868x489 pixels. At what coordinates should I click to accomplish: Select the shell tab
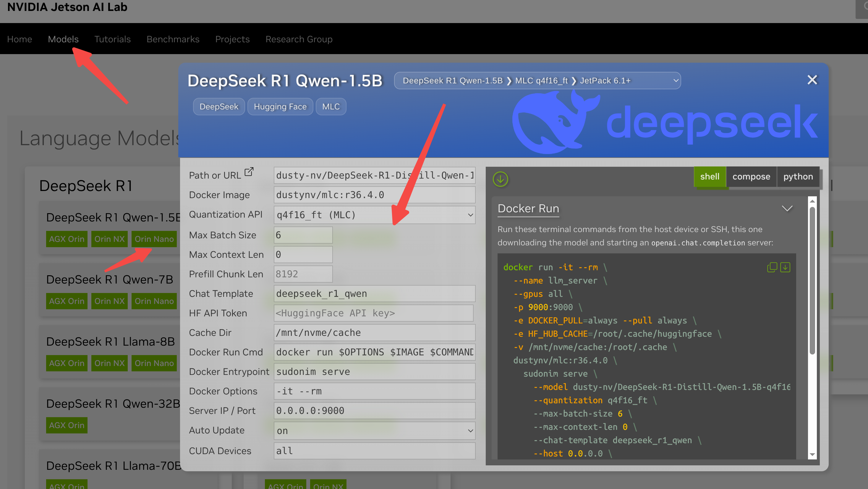710,177
